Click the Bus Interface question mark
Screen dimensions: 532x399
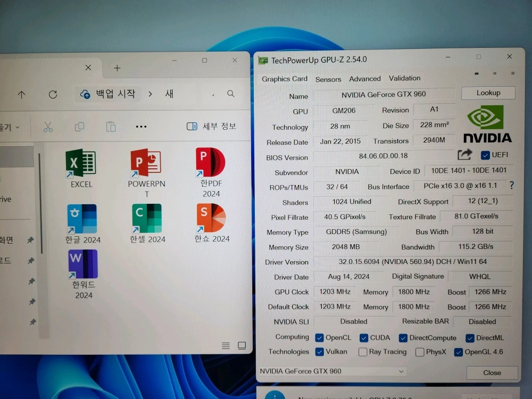click(512, 185)
